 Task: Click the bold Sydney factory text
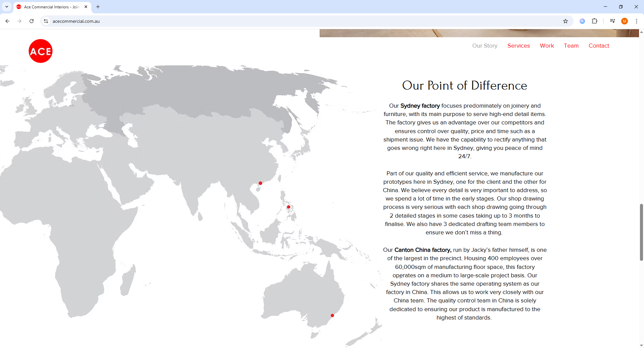tap(420, 106)
